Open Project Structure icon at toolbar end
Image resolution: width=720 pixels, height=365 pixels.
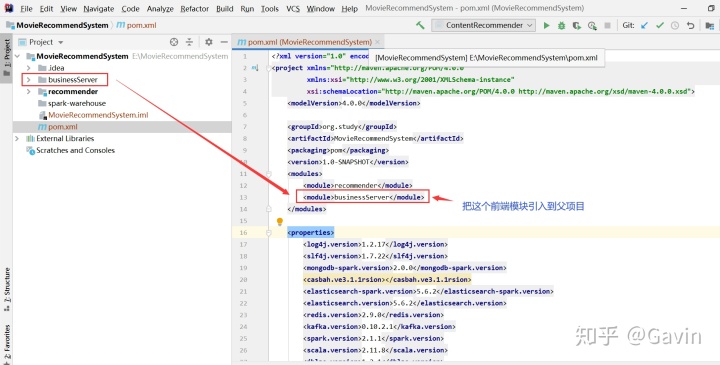tap(710, 26)
